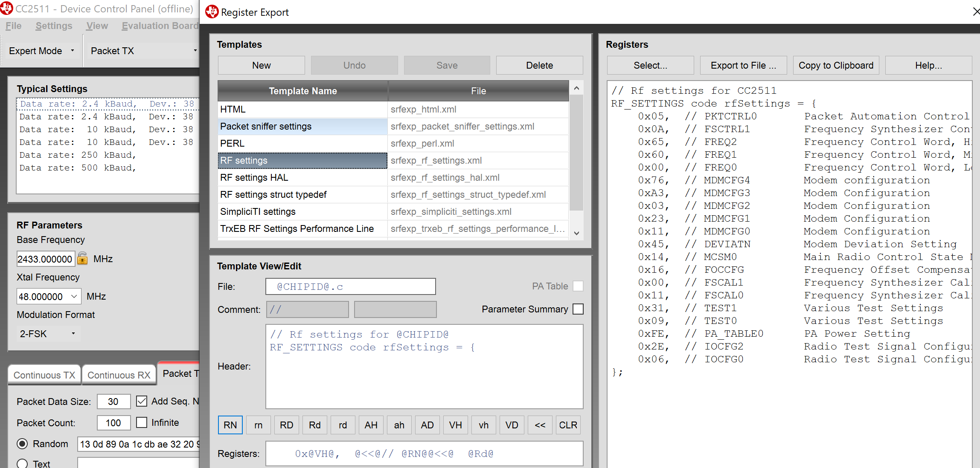Click the lock icon beside Base Frequency
The image size is (980, 468).
(82, 258)
